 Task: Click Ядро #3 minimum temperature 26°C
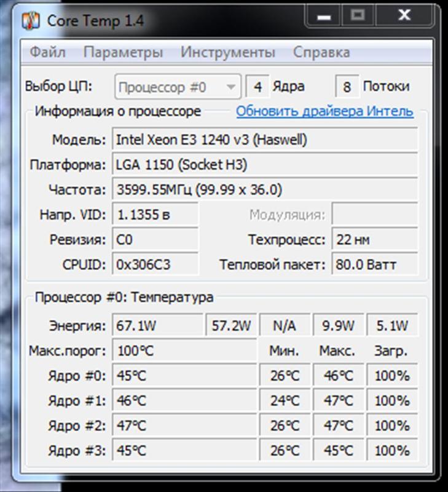click(x=285, y=451)
